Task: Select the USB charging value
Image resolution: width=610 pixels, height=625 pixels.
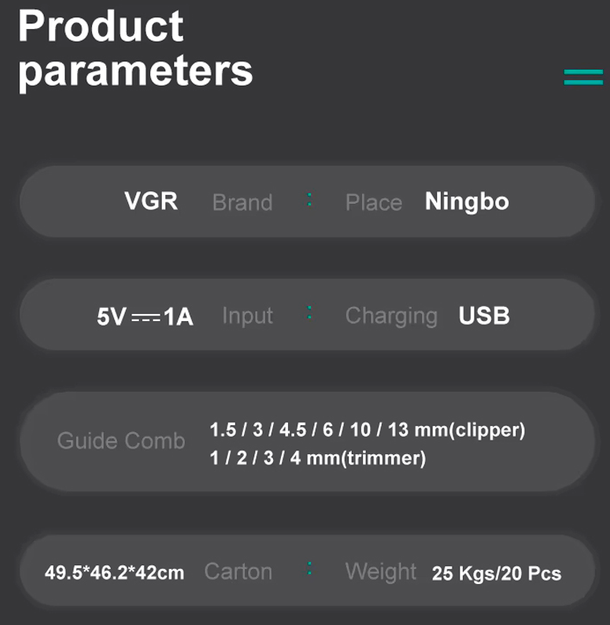Action: coord(484,316)
